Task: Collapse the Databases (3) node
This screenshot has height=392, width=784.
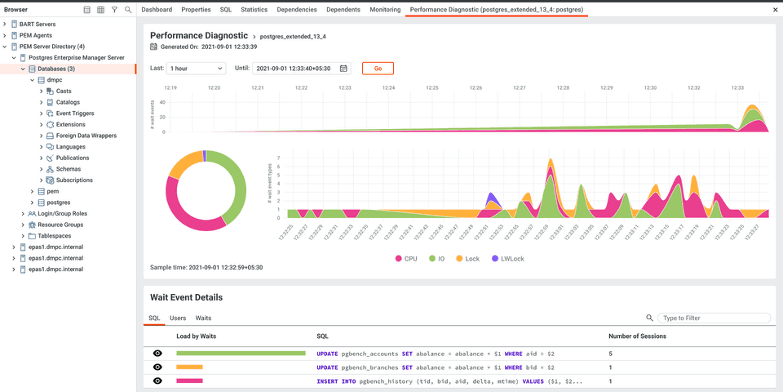Action: click(23, 68)
